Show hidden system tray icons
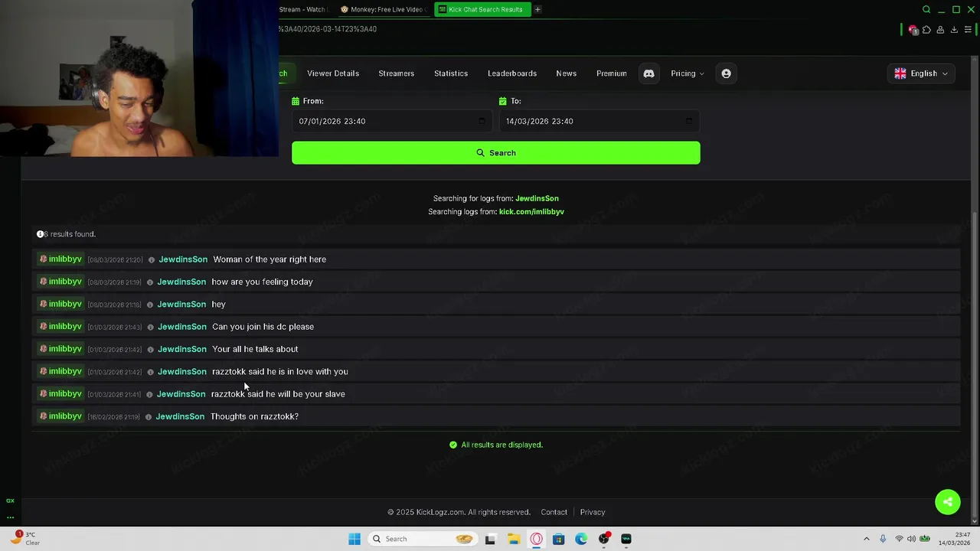Screen dimensions: 980x551 pyautogui.click(x=867, y=539)
